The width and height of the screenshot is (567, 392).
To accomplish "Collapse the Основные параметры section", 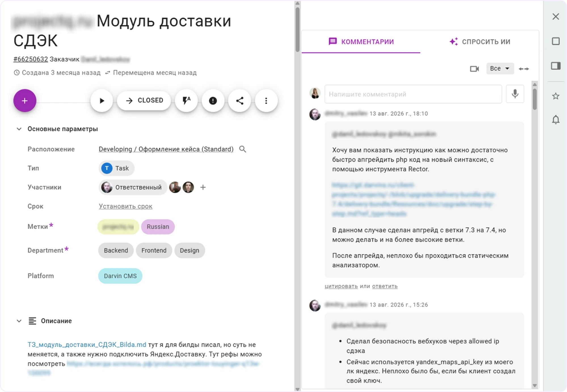I will [19, 129].
